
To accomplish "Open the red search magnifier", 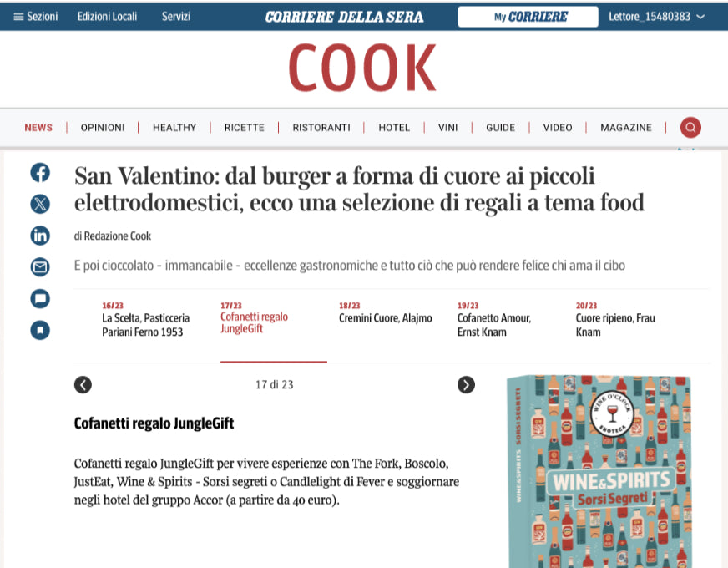I will (x=690, y=127).
